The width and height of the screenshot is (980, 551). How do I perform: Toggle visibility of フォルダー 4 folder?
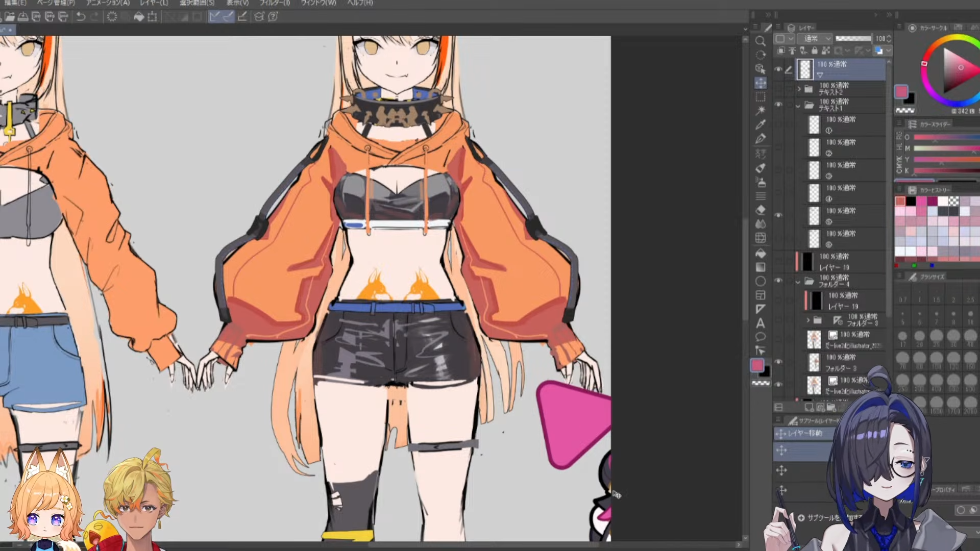(x=778, y=281)
